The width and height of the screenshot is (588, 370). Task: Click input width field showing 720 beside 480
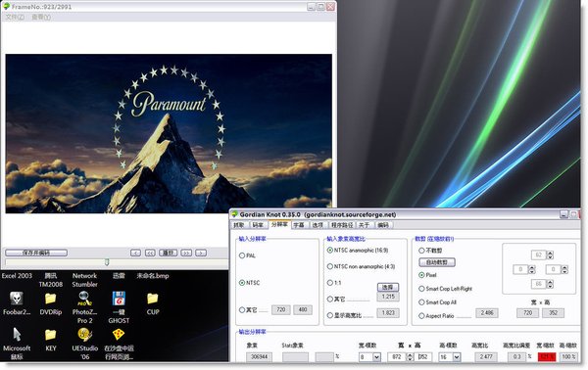(x=281, y=309)
